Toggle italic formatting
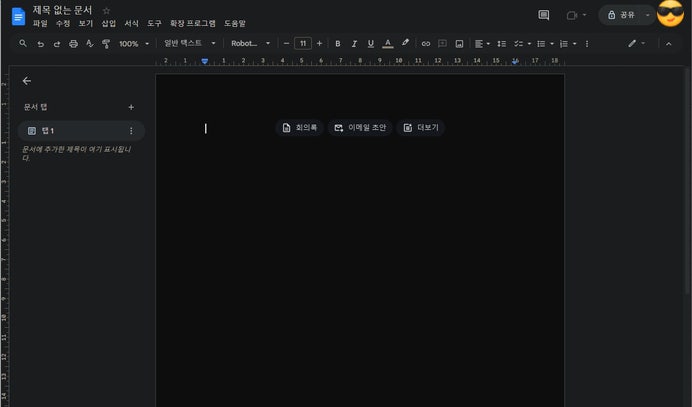The width and height of the screenshot is (692, 407). click(x=354, y=44)
